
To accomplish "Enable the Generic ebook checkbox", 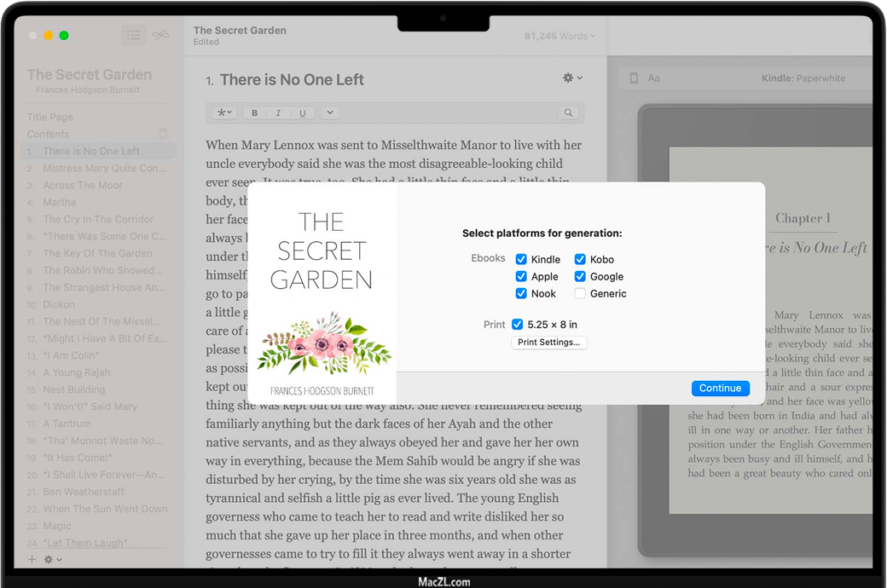I will [x=580, y=293].
